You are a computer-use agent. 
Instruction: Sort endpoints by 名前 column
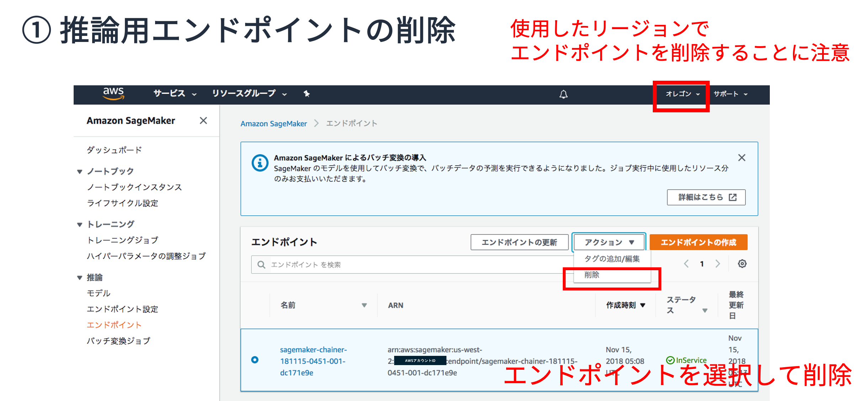[364, 305]
